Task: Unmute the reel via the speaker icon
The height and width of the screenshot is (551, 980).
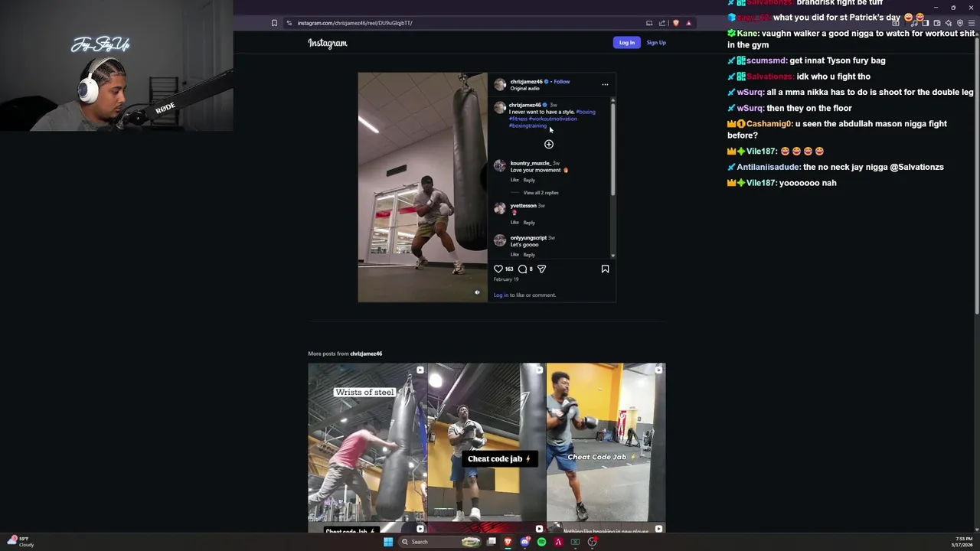Action: point(477,292)
